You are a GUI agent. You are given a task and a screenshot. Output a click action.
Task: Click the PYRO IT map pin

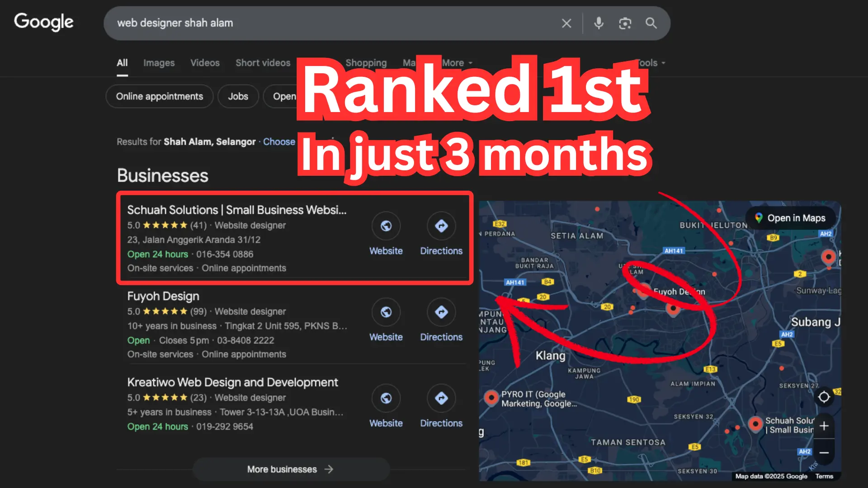click(491, 398)
